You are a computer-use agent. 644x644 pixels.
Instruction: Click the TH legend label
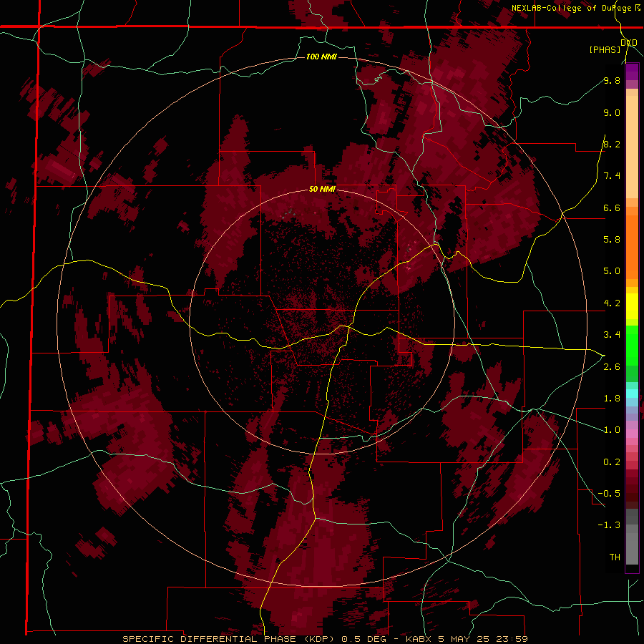click(x=615, y=557)
